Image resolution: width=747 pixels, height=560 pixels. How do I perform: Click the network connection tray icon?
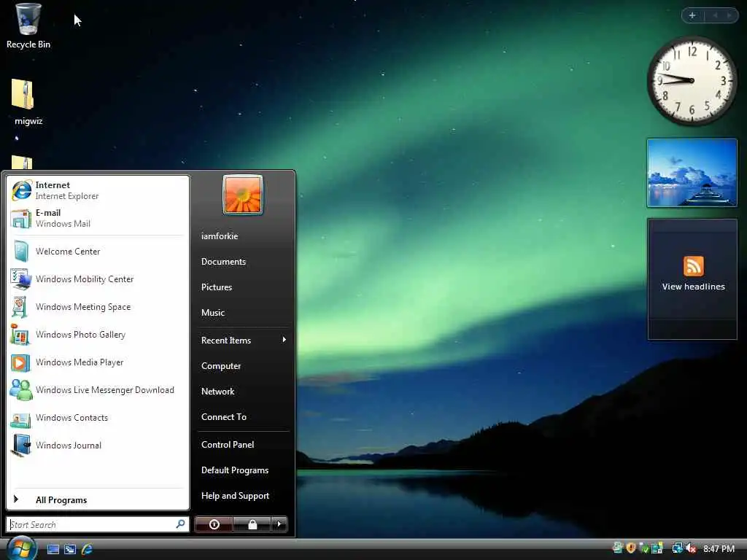678,548
